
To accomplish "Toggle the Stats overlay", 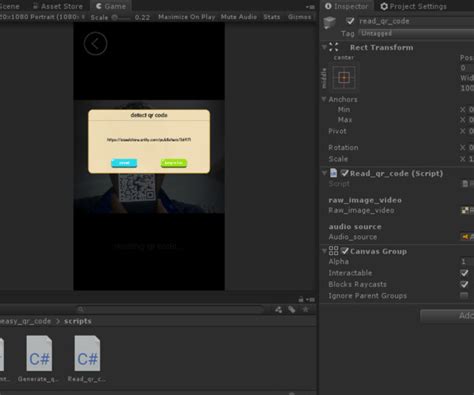I will tap(272, 17).
